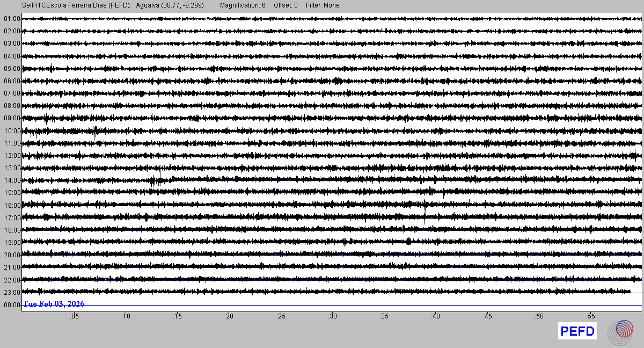
Task: Click the 'Offset: 0' header label
Action: coord(286,5)
